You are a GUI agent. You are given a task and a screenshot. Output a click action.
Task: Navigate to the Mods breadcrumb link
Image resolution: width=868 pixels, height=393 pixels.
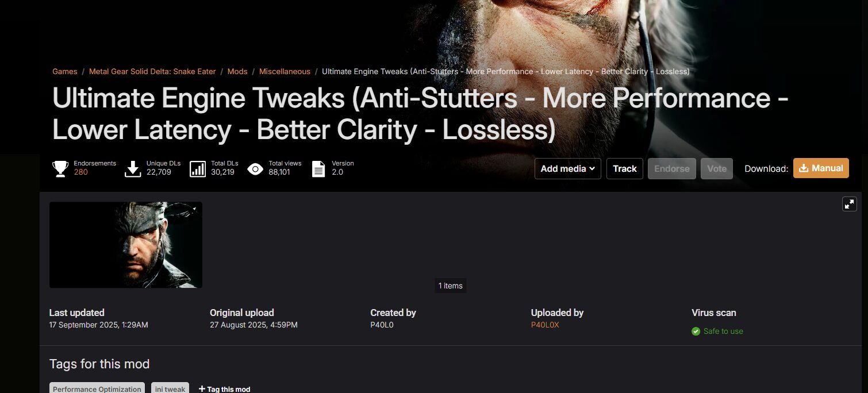(x=237, y=71)
